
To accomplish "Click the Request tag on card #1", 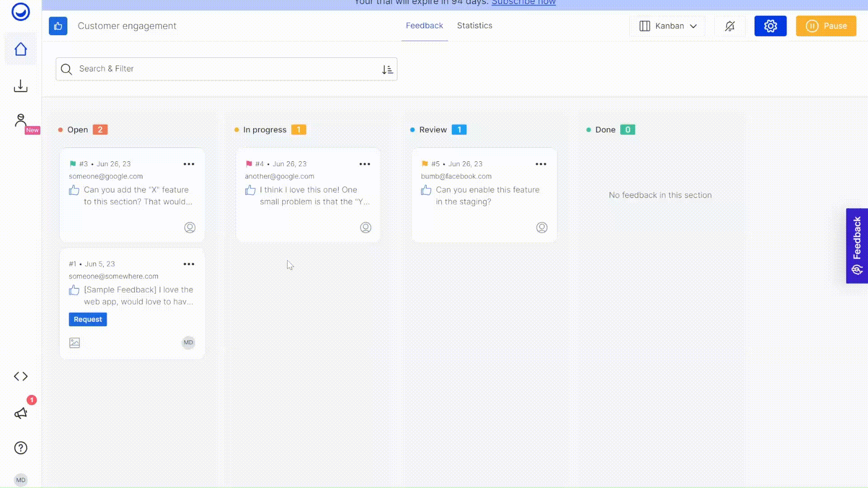I will 87,319.
